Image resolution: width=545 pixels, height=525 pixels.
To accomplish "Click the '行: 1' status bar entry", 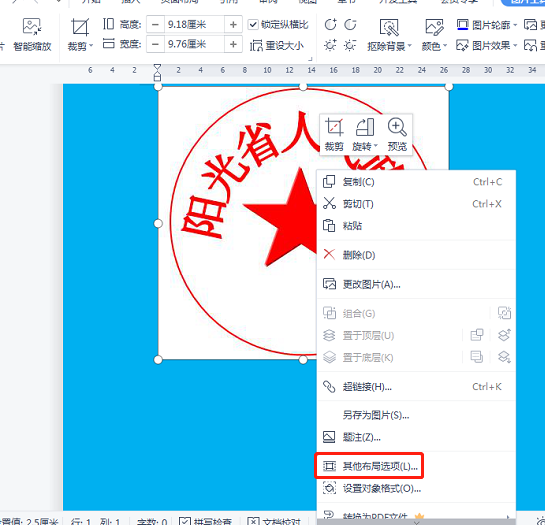I will pyautogui.click(x=81, y=522).
